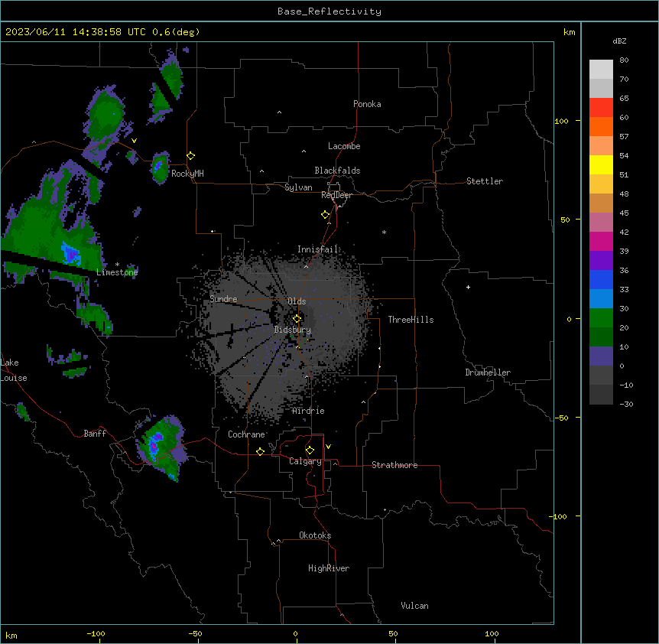Click the yellow V marker east of Calgary
This screenshot has width=659, height=644.
pos(328,447)
